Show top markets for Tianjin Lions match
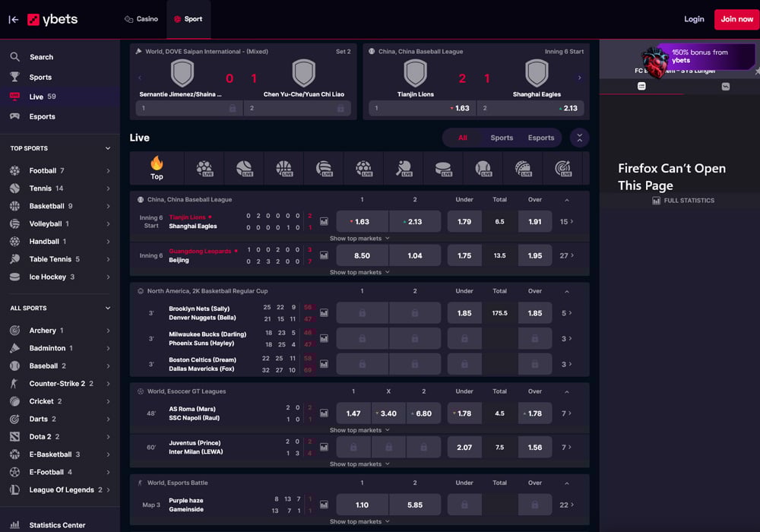Screen dimensions: 760x532 [359, 239]
